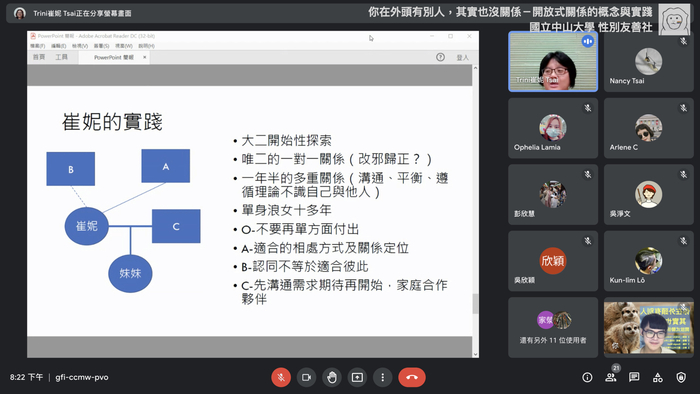Click blue box labeled A
700x394 pixels.
click(166, 166)
